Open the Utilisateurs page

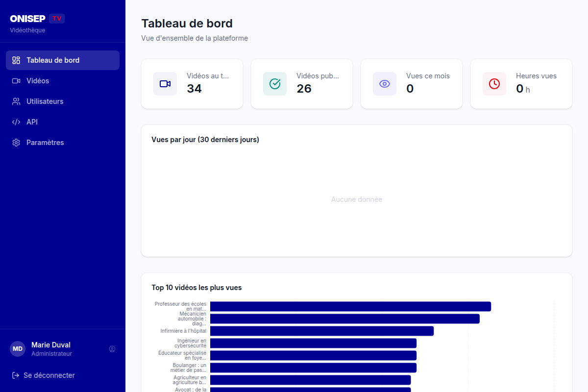tap(63, 101)
